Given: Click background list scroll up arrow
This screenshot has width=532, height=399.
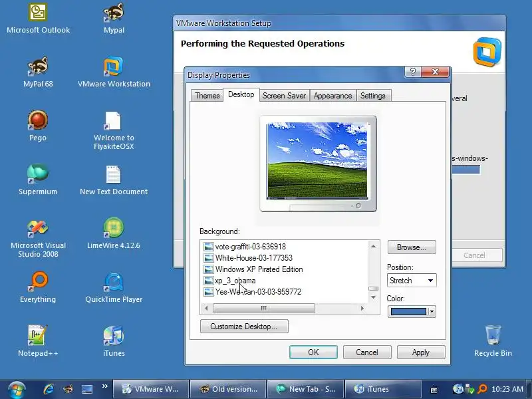Looking at the screenshot, I should [373, 246].
